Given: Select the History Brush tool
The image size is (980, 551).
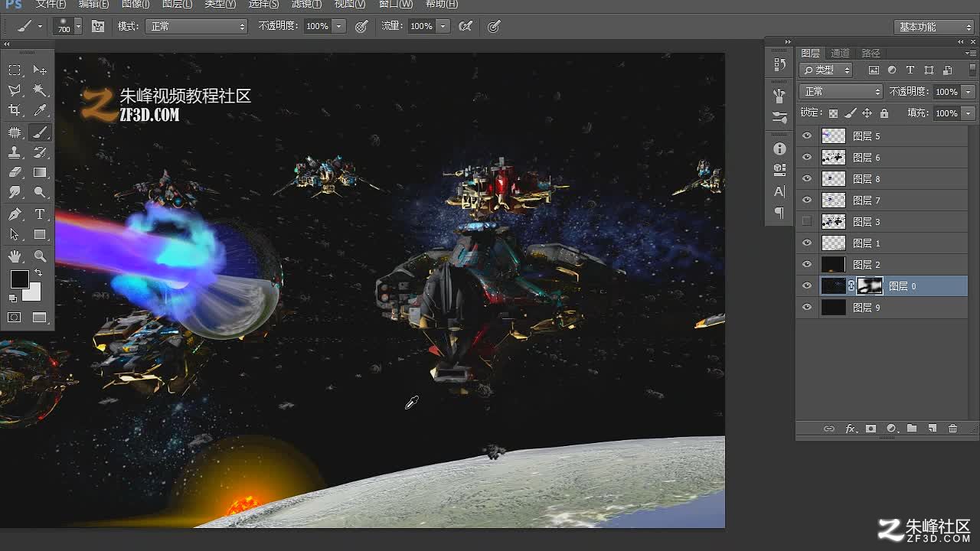Looking at the screenshot, I should point(40,152).
